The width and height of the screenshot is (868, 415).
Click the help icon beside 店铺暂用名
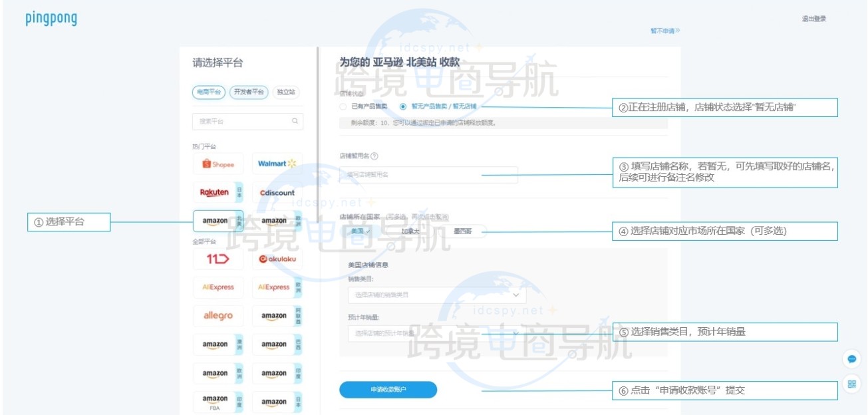374,156
